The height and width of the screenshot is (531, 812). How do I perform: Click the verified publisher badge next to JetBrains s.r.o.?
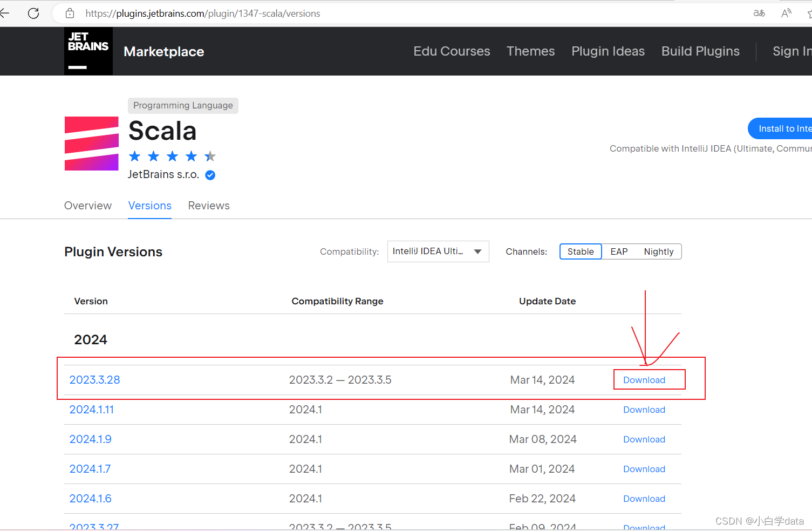210,174
